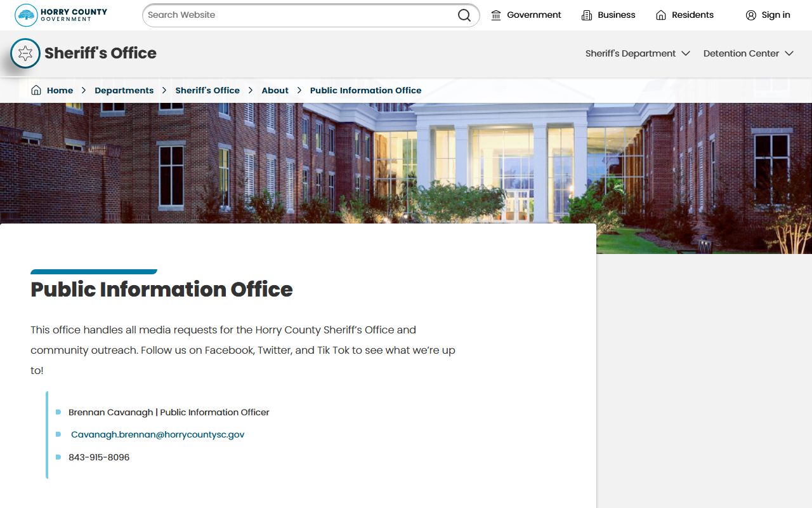
Task: Click the chevron after the Departments breadcrumb
Action: (164, 90)
